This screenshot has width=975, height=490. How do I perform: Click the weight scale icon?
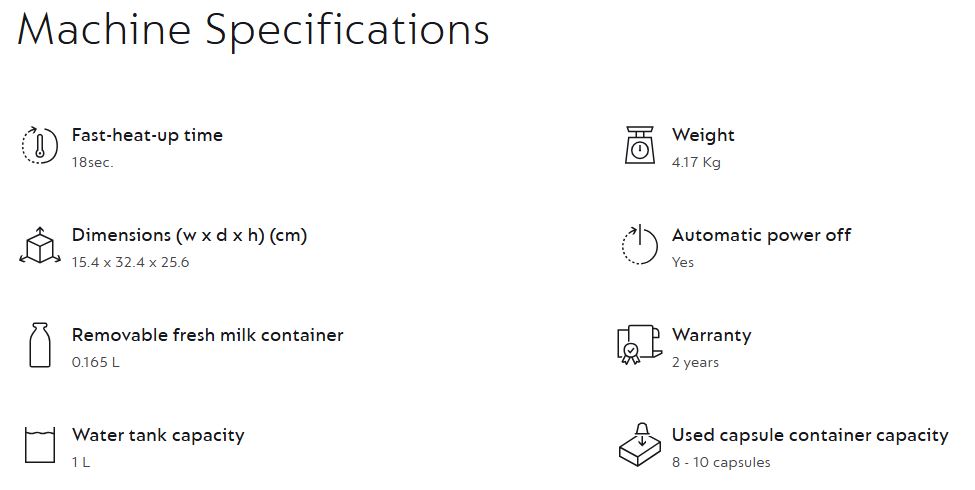pyautogui.click(x=639, y=146)
